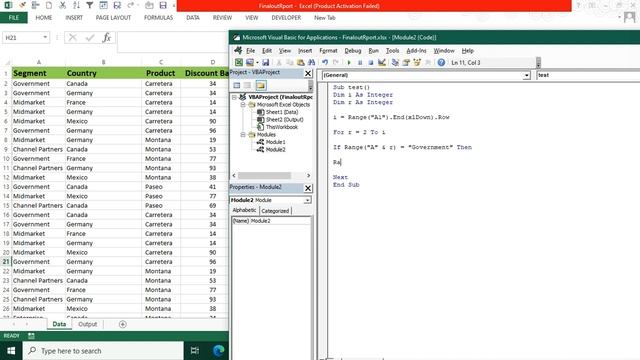Click the Reset (stop) icon in VBA toolbar
The width and height of the screenshot is (640, 360).
[x=371, y=62]
